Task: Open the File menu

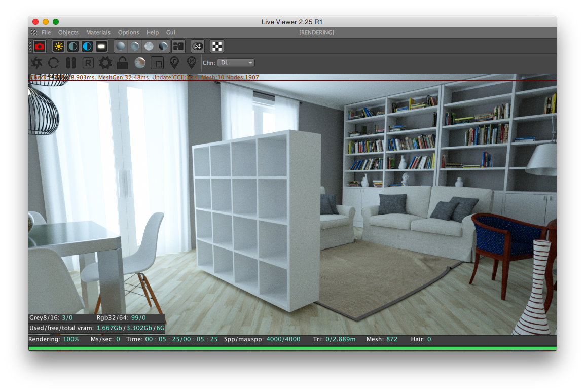Action: coord(46,32)
